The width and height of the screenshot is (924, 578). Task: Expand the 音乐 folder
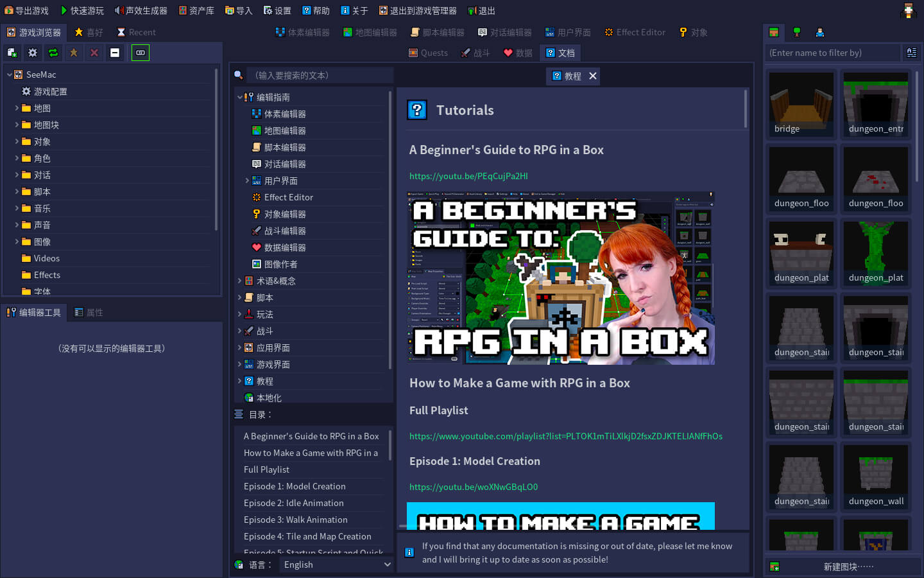(x=17, y=208)
